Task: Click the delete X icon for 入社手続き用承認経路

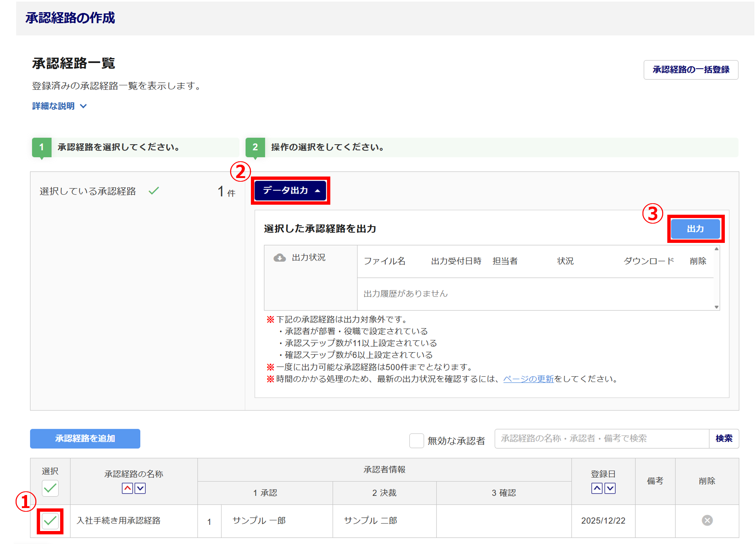Action: (x=707, y=520)
